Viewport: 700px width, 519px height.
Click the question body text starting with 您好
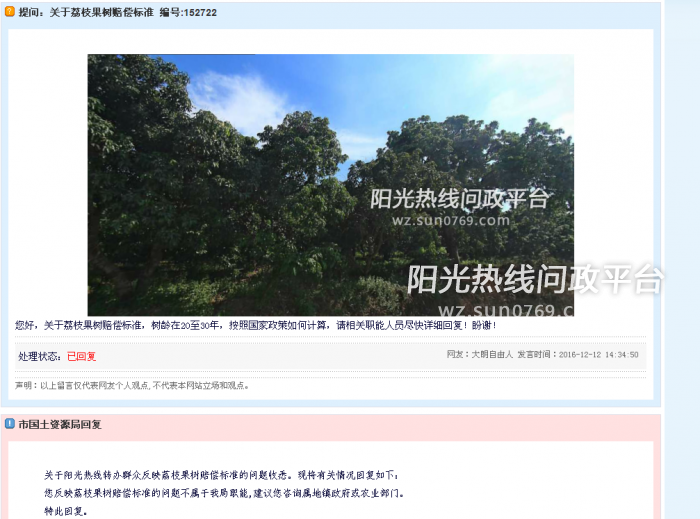pyautogui.click(x=256, y=325)
